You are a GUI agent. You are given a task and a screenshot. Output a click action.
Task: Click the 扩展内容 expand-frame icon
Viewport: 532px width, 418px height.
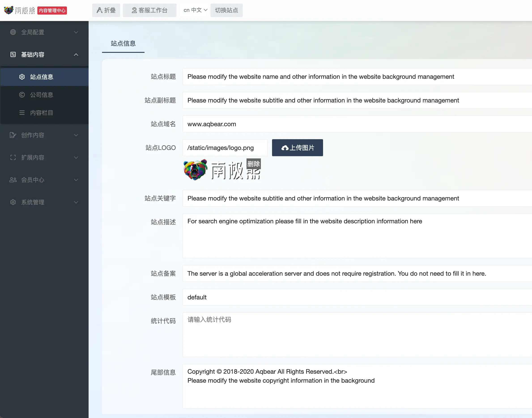13,157
